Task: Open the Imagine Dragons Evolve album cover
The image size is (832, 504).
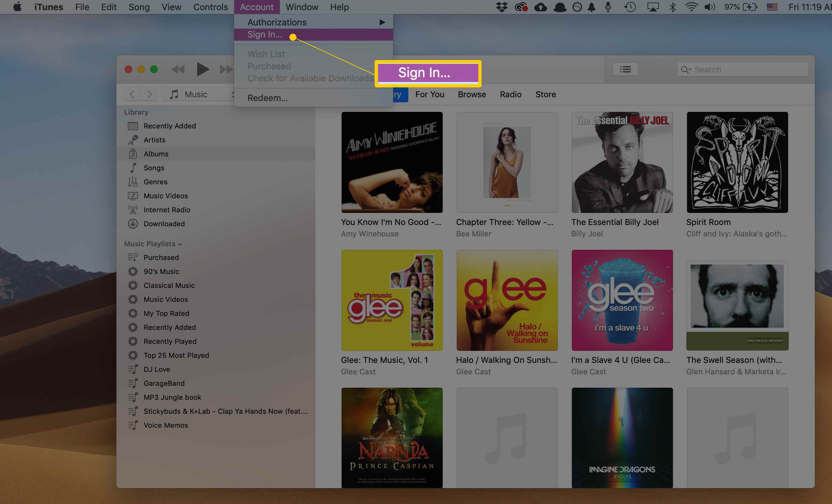Action: pyautogui.click(x=622, y=438)
